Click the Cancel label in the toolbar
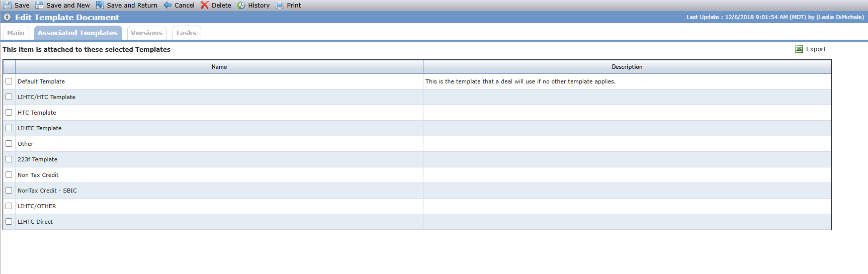This screenshot has width=868, height=274. [185, 5]
